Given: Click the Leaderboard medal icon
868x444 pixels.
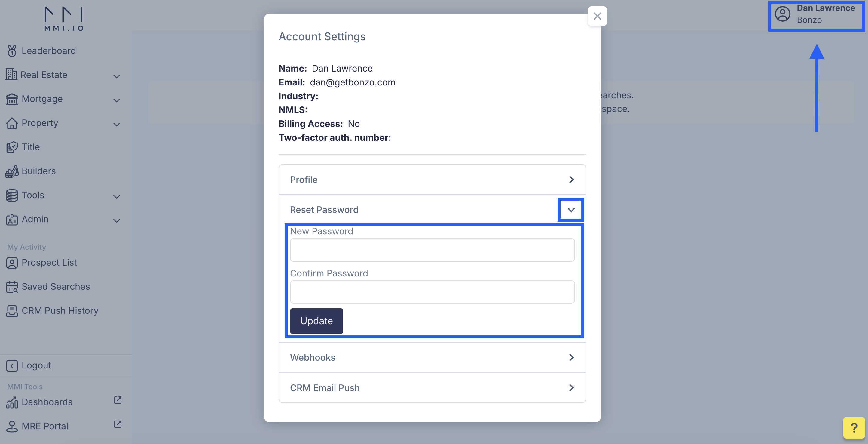Looking at the screenshot, I should tap(12, 51).
